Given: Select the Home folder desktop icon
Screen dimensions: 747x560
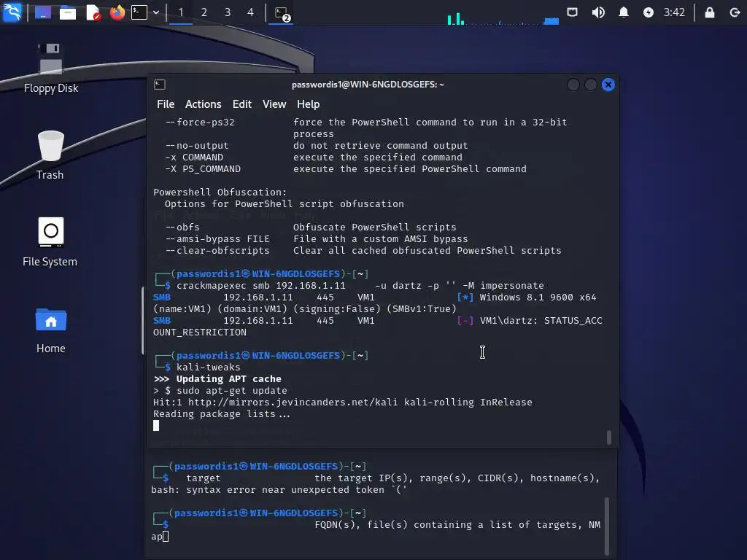Looking at the screenshot, I should pyautogui.click(x=51, y=330).
